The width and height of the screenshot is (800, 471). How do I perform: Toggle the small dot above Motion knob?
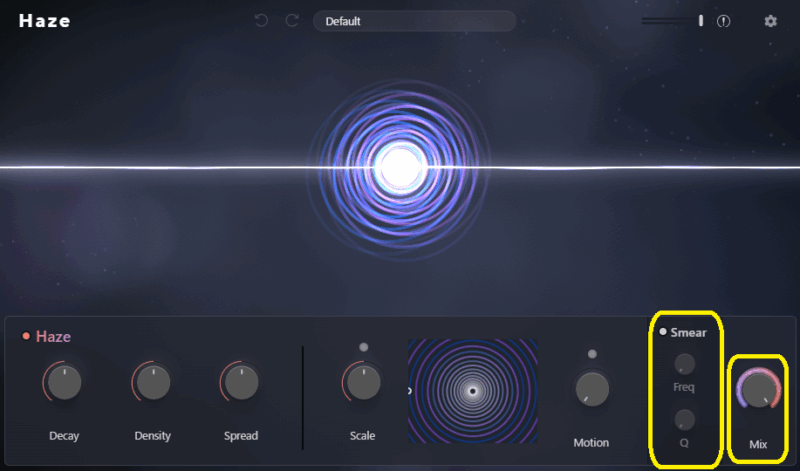click(592, 353)
